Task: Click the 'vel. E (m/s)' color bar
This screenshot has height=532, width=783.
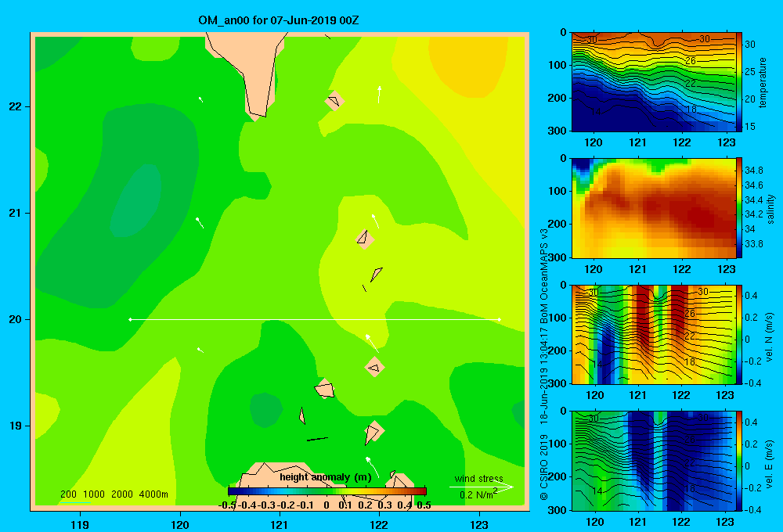Action: (739, 461)
